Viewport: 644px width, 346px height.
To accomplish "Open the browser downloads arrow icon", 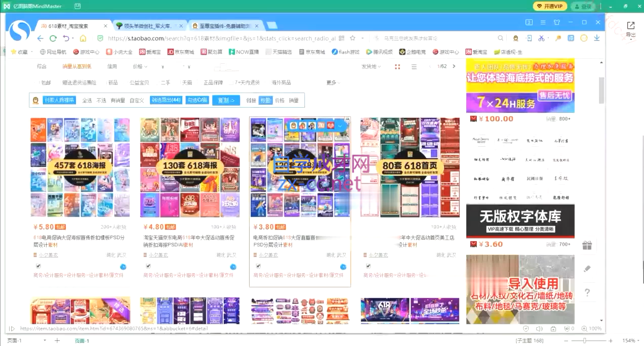I will [597, 38].
